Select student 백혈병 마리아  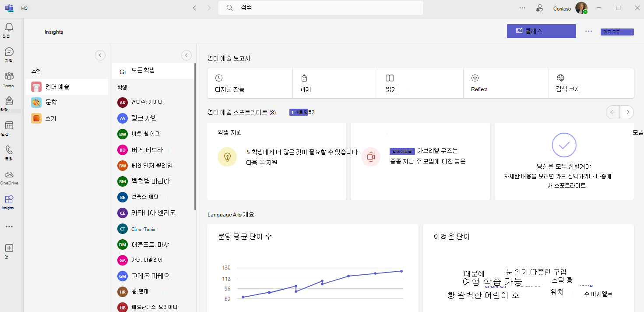tap(153, 181)
